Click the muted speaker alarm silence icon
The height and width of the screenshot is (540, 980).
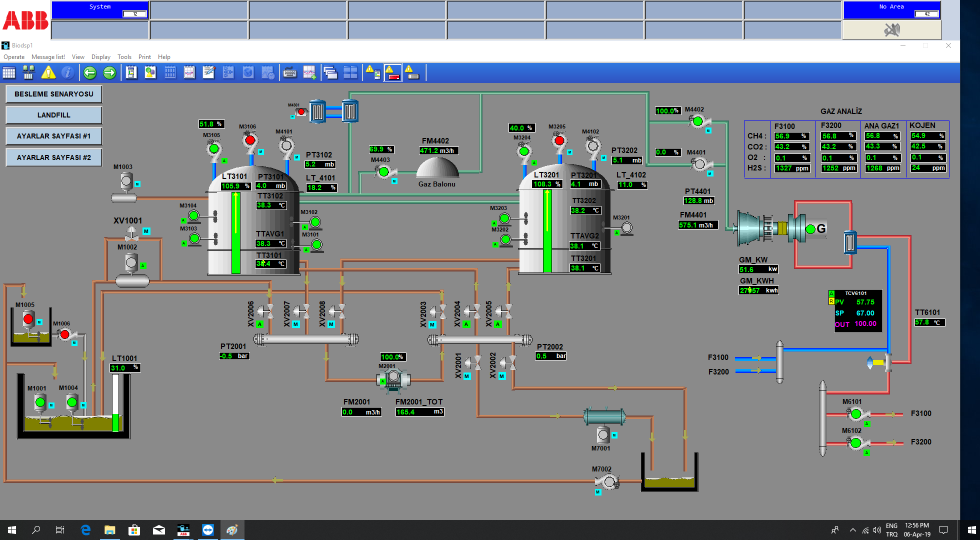click(891, 30)
